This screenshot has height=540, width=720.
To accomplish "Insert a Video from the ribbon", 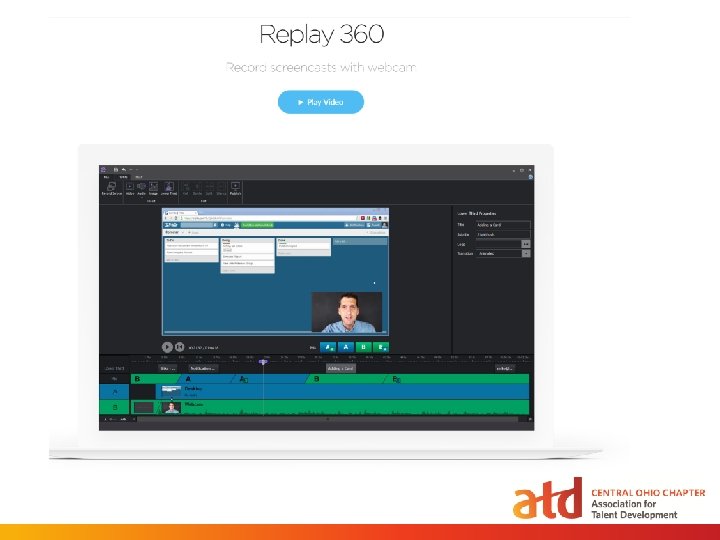I will [x=130, y=189].
